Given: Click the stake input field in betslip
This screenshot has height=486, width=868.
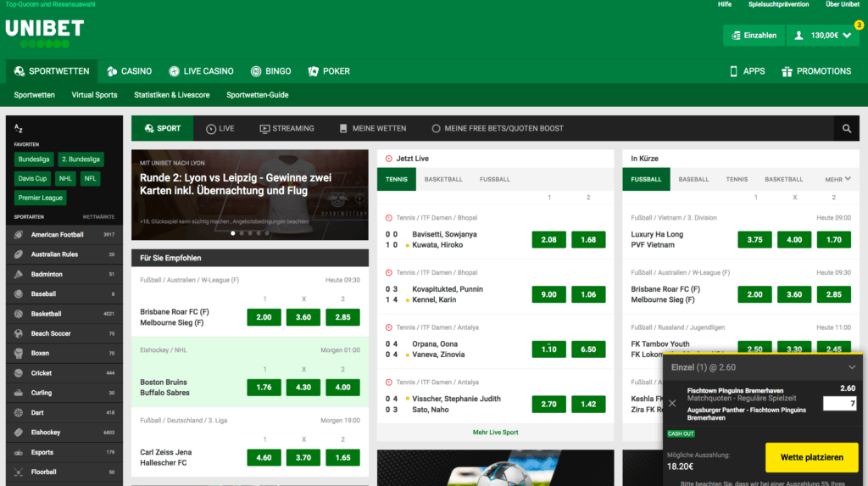Looking at the screenshot, I should (840, 404).
